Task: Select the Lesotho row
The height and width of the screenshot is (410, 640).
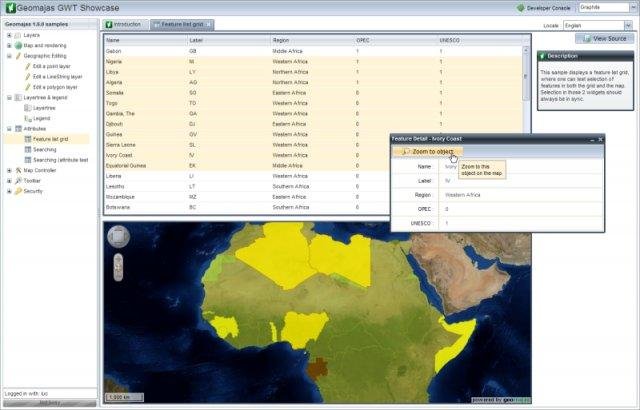Action: (247, 186)
